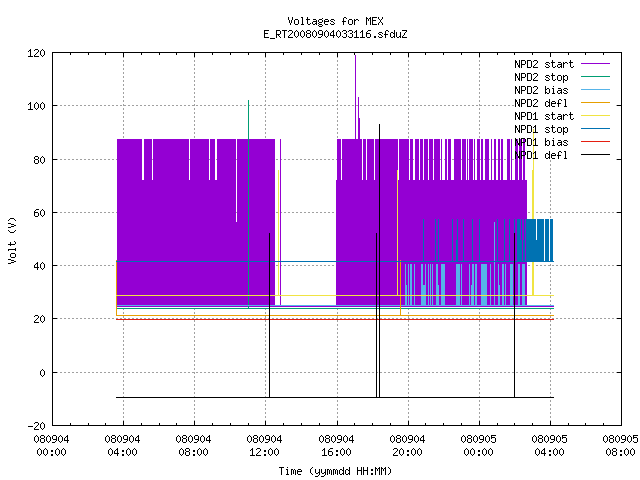Click the x-axis tick 080905 08:00

[620, 446]
